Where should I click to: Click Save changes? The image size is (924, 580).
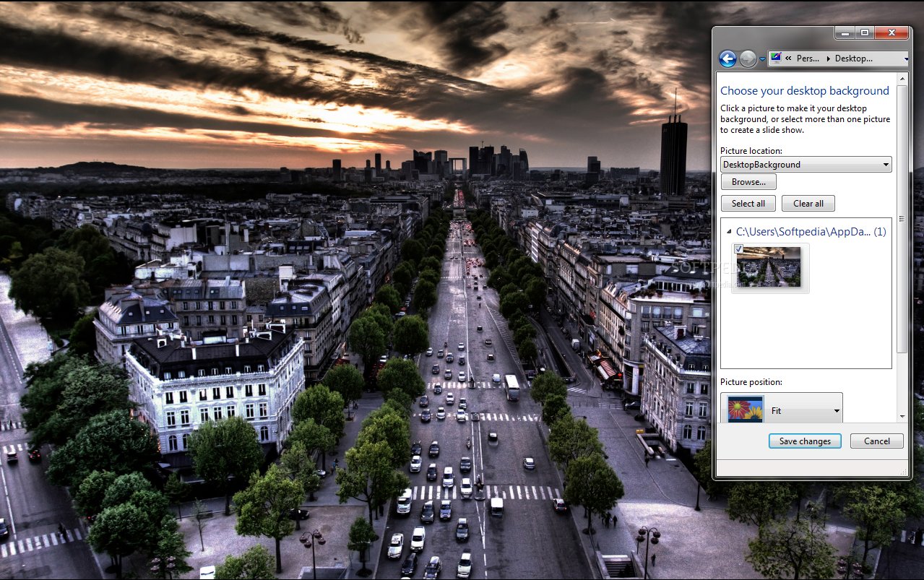pyautogui.click(x=805, y=441)
